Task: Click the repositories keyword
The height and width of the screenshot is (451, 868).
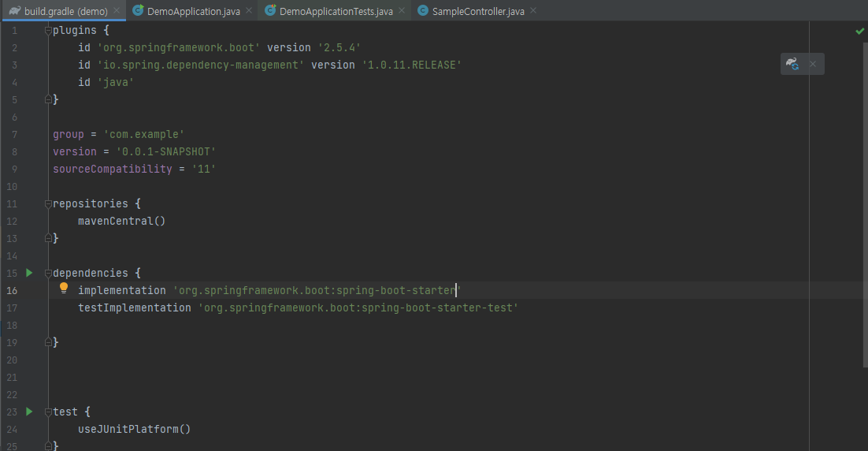Action: (91, 203)
